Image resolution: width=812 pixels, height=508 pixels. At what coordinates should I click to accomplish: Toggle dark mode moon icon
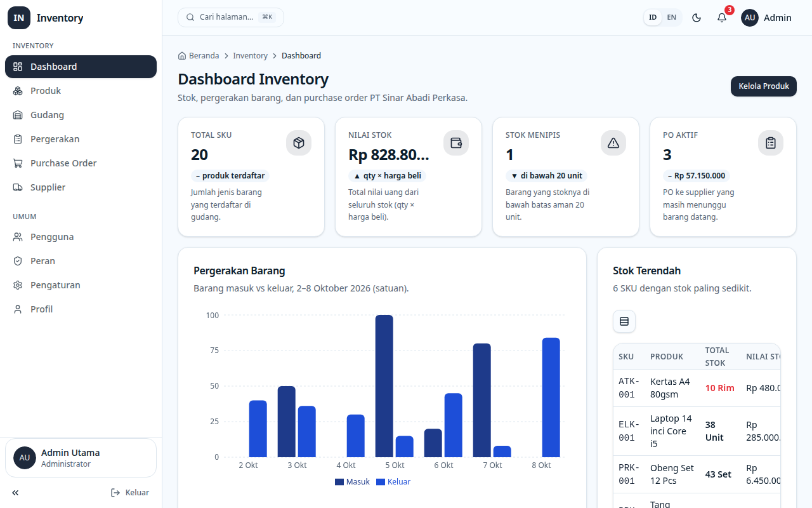coord(697,18)
